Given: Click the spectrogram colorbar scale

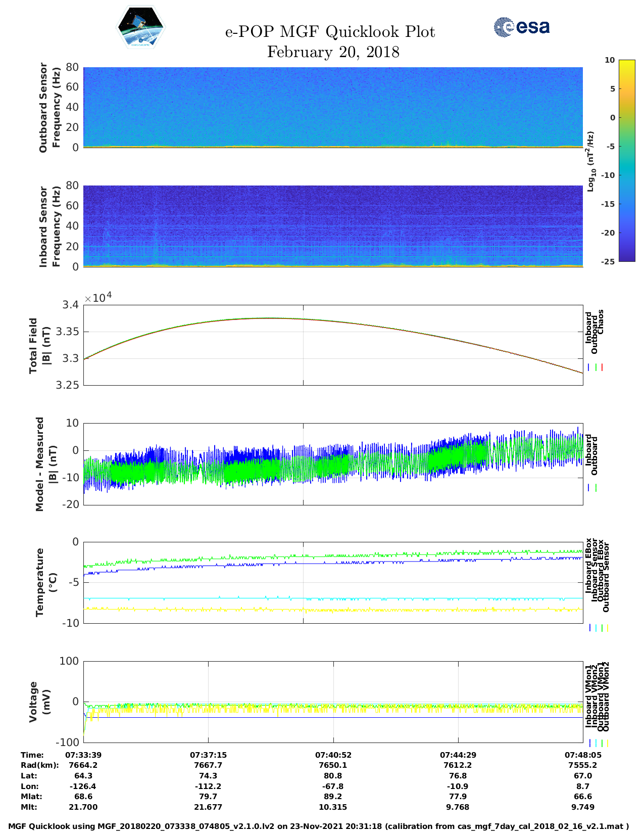Looking at the screenshot, I should tap(612, 160).
